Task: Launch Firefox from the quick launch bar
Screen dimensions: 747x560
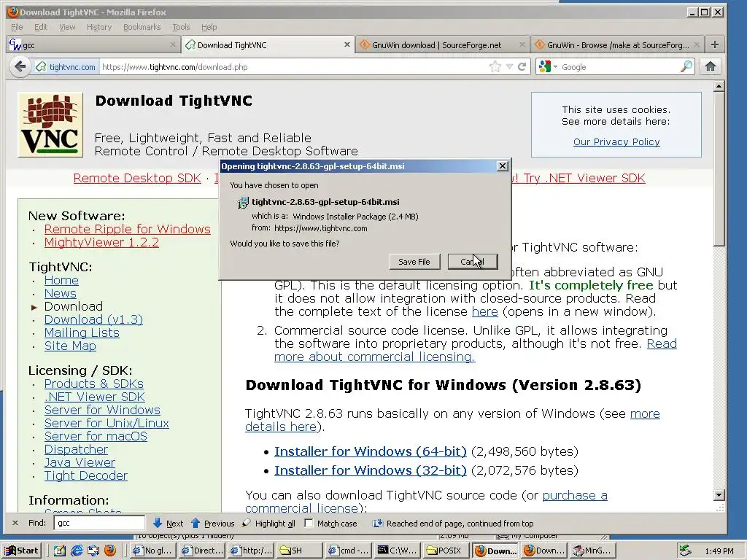Action: (x=109, y=551)
